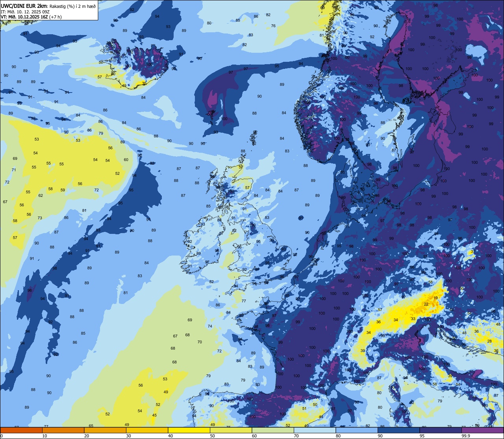The image size is (504, 439).
Task: Click the '71' value in the western Atlantic
Action: pos(14,170)
